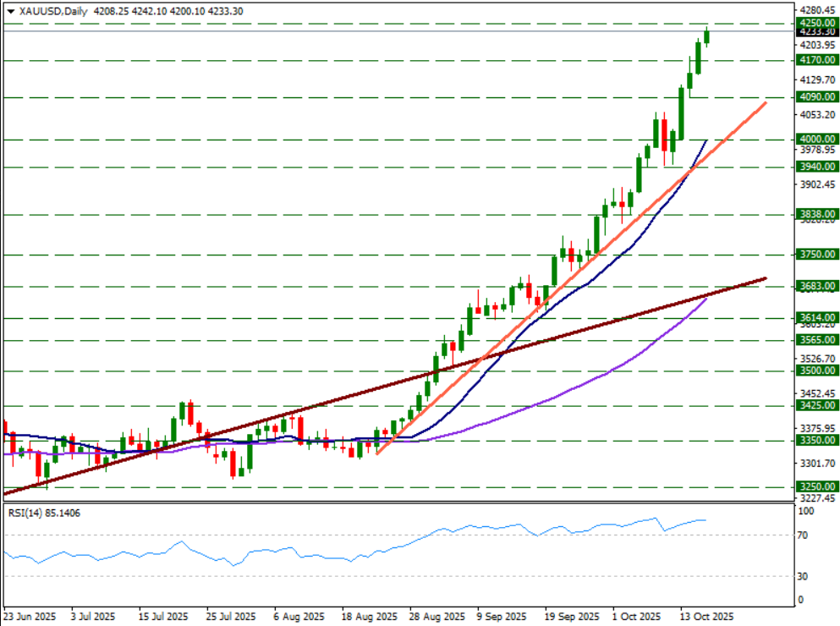Select the 4000.00 dashed line label
This screenshot has height=626, width=840.
(x=817, y=140)
